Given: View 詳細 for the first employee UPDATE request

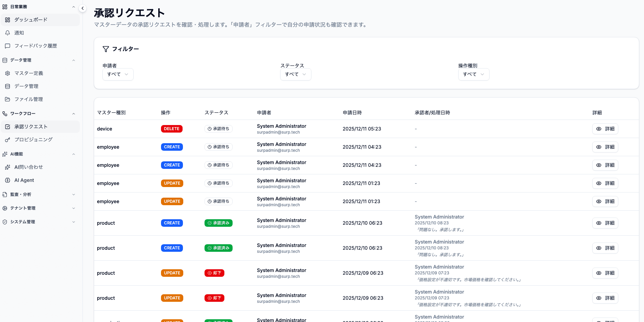Looking at the screenshot, I should (x=605, y=183).
